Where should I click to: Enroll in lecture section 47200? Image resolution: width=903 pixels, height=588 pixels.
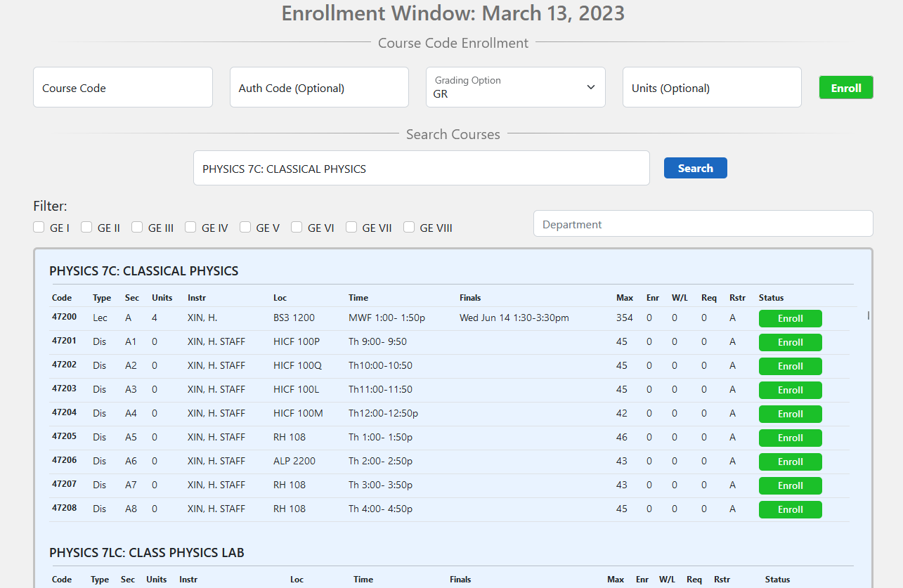(790, 318)
